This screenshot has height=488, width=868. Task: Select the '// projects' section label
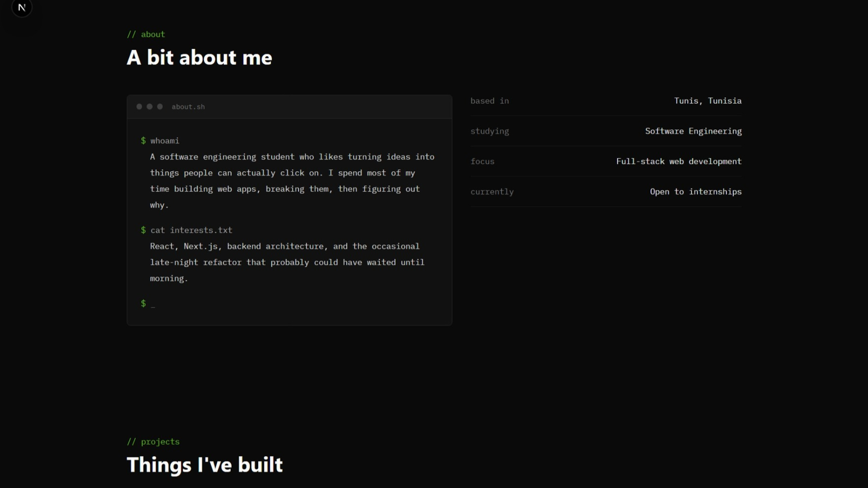(153, 442)
